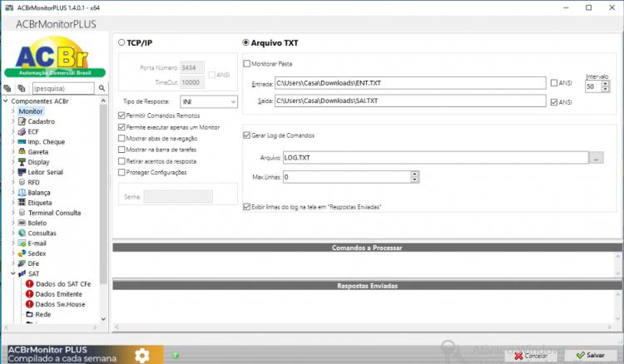Click the Dados do SAT CFe warning icon
This screenshot has width=624, height=364.
pyautogui.click(x=29, y=283)
